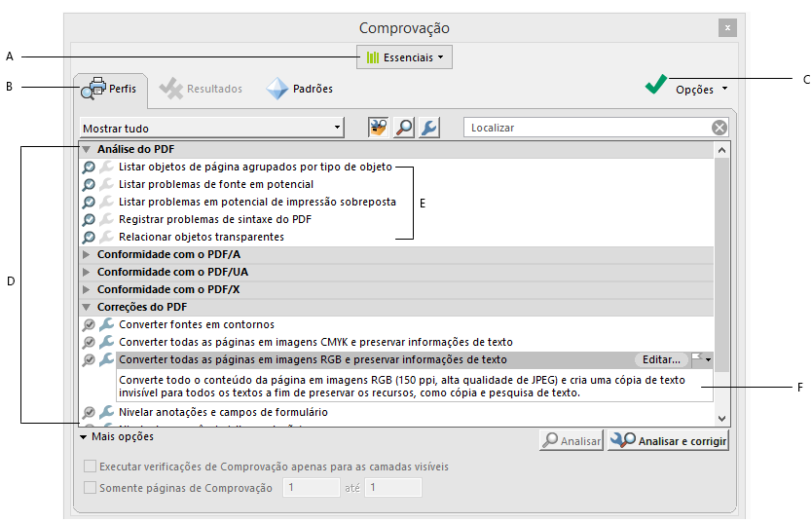Click the Analisar e corrigir button

[x=669, y=441]
